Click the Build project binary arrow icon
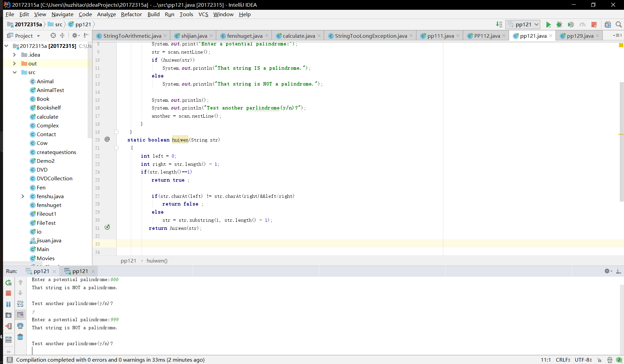Viewport: 624px width, 364px height. [x=499, y=25]
